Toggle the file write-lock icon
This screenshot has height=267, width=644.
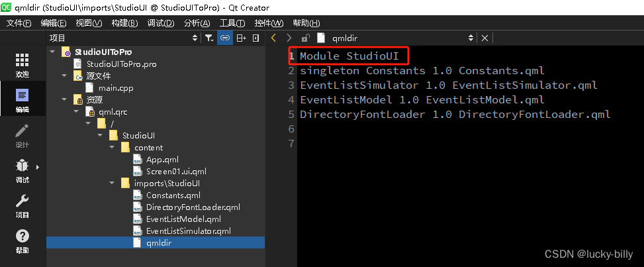(305, 38)
